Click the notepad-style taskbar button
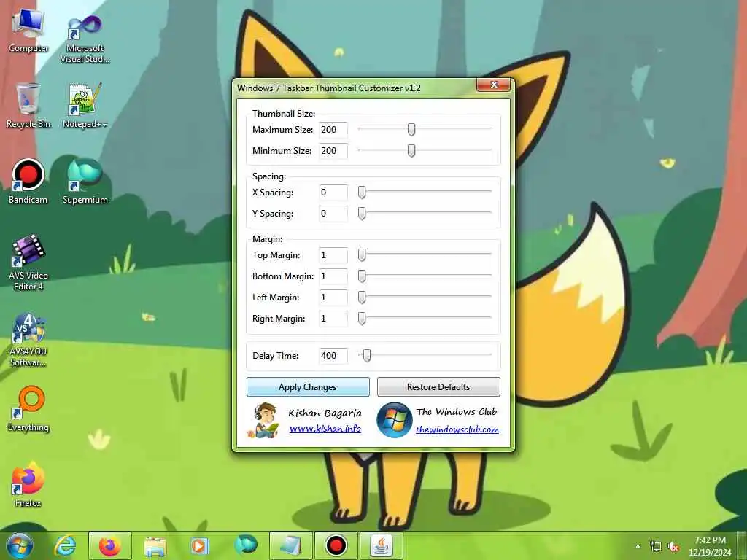This screenshot has width=747, height=560. pyautogui.click(x=290, y=545)
